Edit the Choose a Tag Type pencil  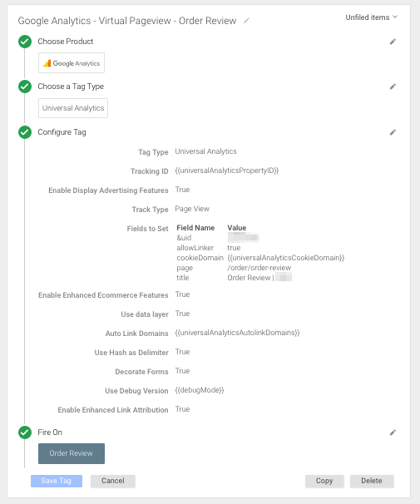click(x=393, y=86)
